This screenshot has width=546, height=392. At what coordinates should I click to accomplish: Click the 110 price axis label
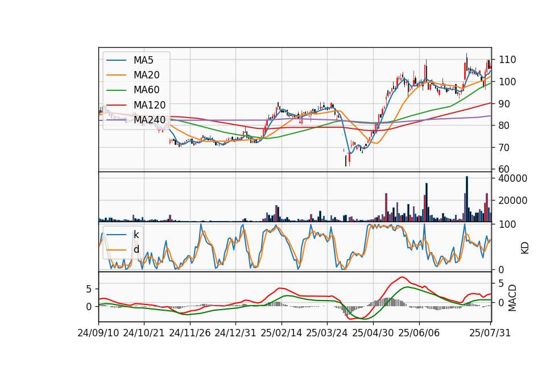click(508, 60)
